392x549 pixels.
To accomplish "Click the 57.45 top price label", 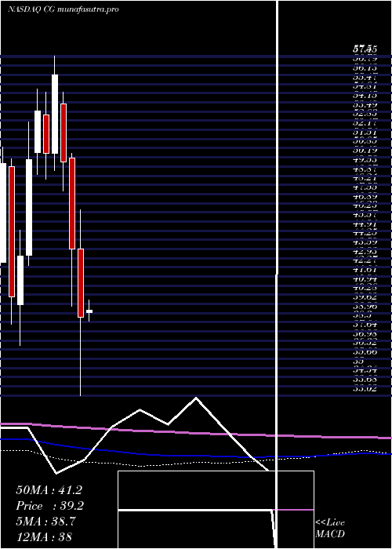I will coord(365,49).
